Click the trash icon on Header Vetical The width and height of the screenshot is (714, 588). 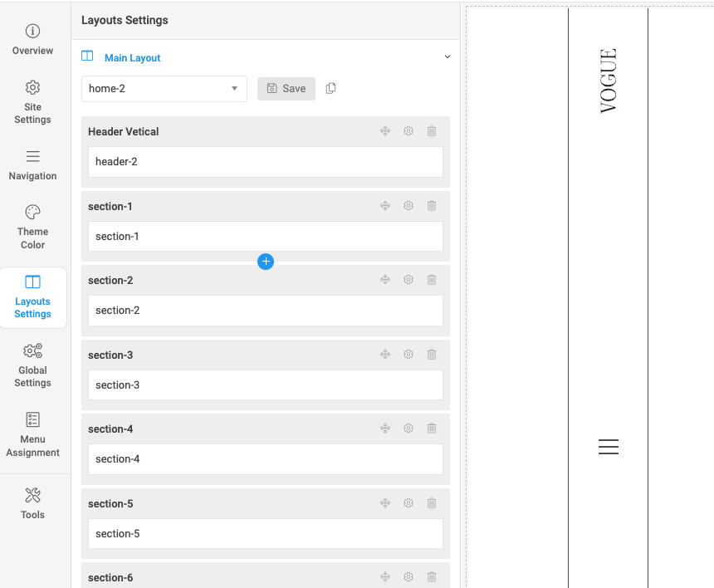click(x=432, y=131)
